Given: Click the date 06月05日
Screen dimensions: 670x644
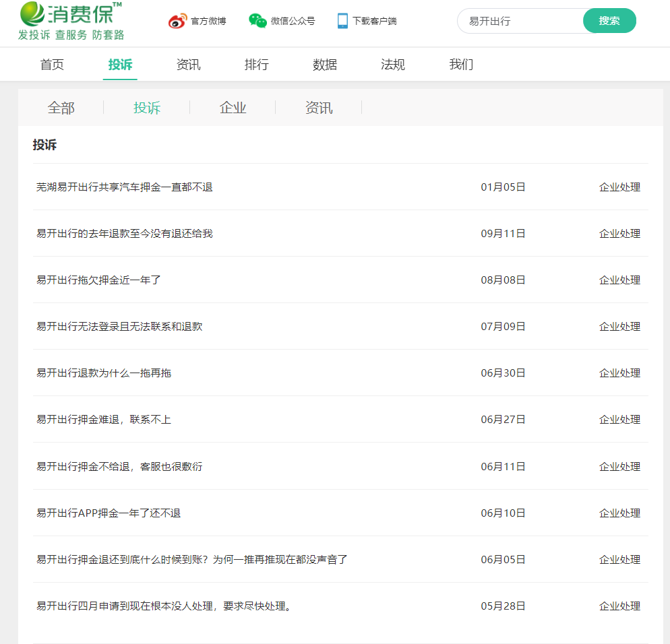Looking at the screenshot, I should click(503, 560).
